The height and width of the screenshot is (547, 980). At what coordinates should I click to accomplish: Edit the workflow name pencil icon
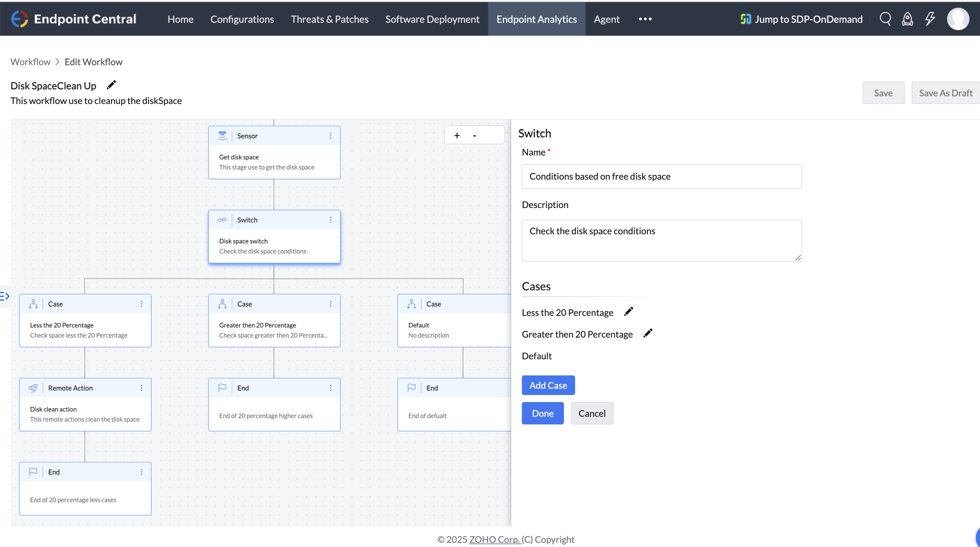(x=111, y=85)
